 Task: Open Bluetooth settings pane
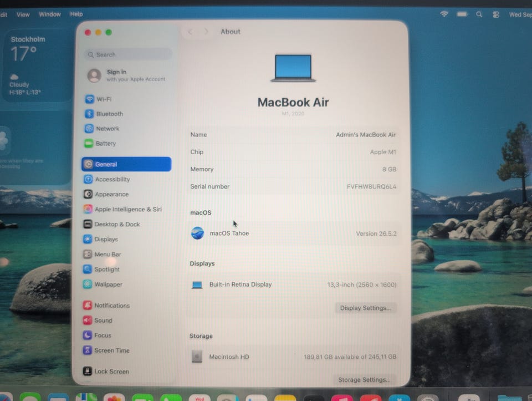coord(126,114)
